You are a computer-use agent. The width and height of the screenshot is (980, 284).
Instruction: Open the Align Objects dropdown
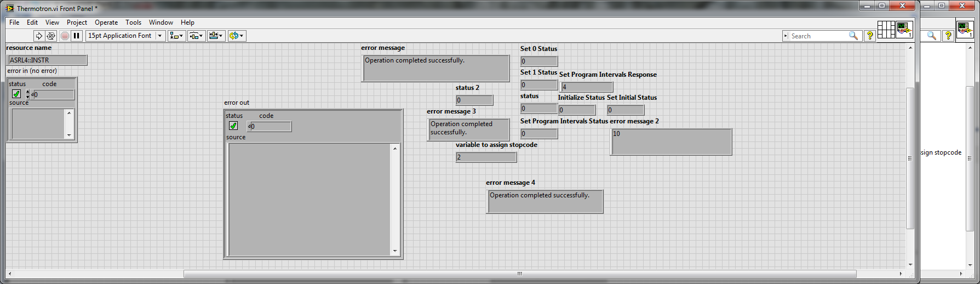176,36
